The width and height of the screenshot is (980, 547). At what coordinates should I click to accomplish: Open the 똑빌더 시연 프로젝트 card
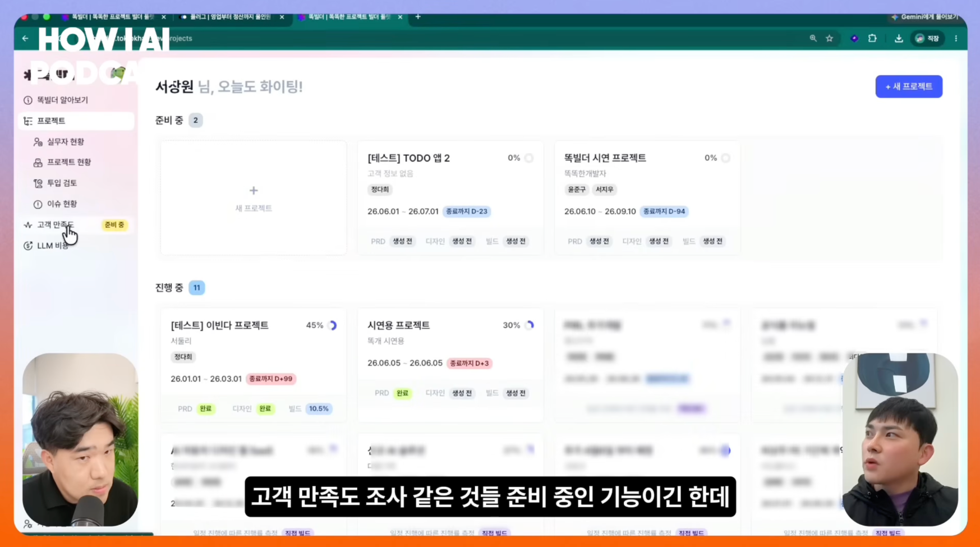pyautogui.click(x=647, y=197)
